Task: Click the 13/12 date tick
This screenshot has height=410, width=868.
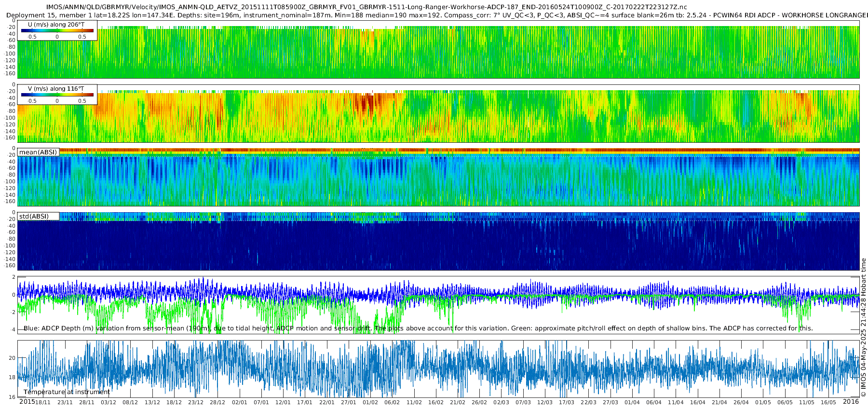Action: (152, 402)
